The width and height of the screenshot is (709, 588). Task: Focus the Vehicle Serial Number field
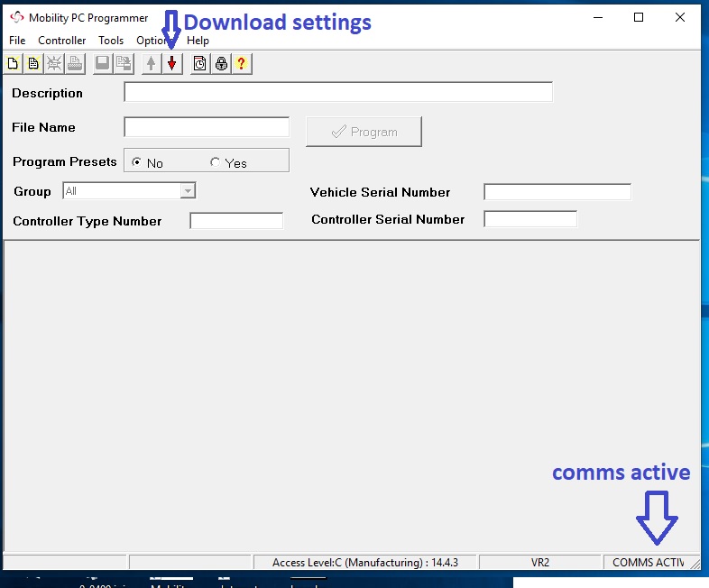[x=557, y=192]
